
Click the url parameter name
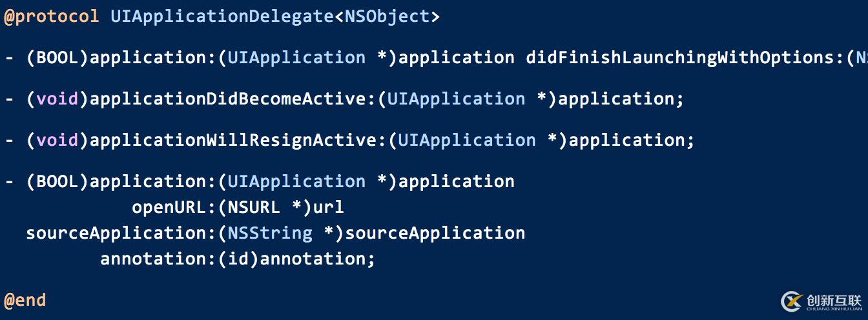click(x=328, y=207)
